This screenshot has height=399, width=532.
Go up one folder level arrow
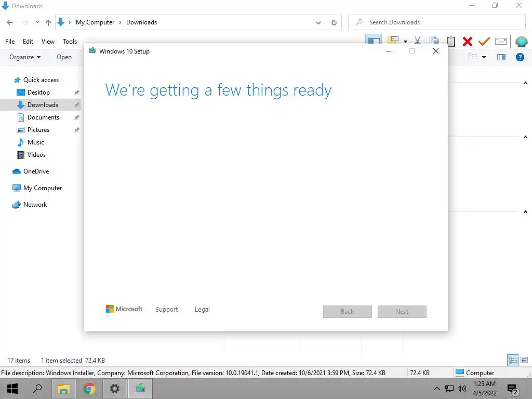48,22
